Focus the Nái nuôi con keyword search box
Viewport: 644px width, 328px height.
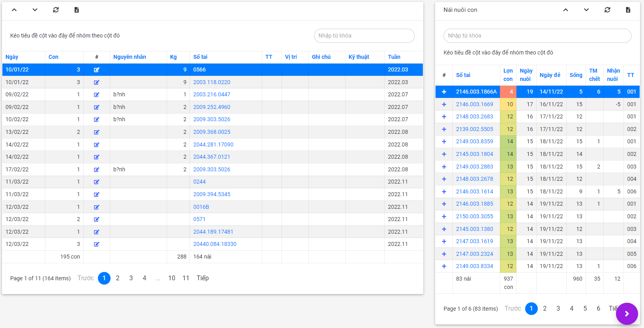pyautogui.click(x=537, y=36)
